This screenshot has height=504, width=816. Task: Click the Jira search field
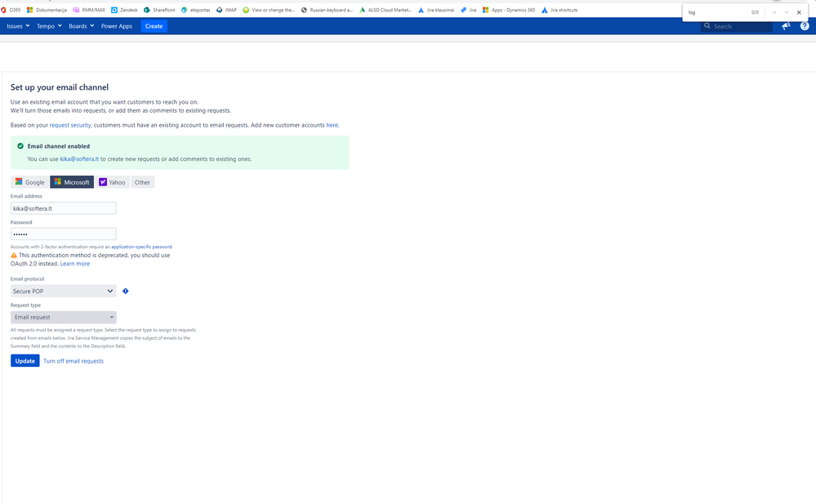point(737,26)
